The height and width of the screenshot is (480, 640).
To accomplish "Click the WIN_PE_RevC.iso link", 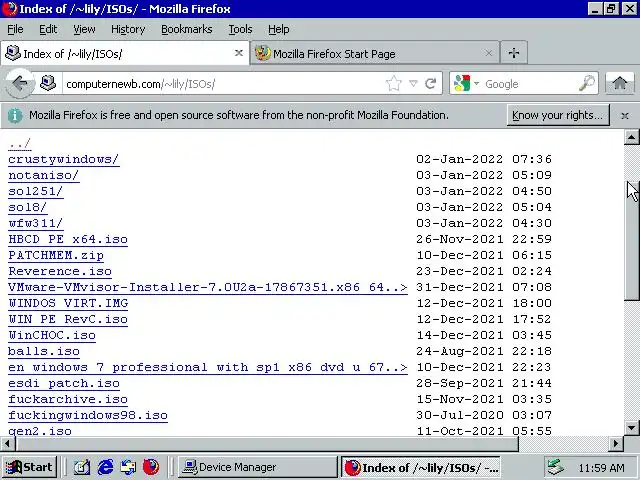I will [68, 319].
